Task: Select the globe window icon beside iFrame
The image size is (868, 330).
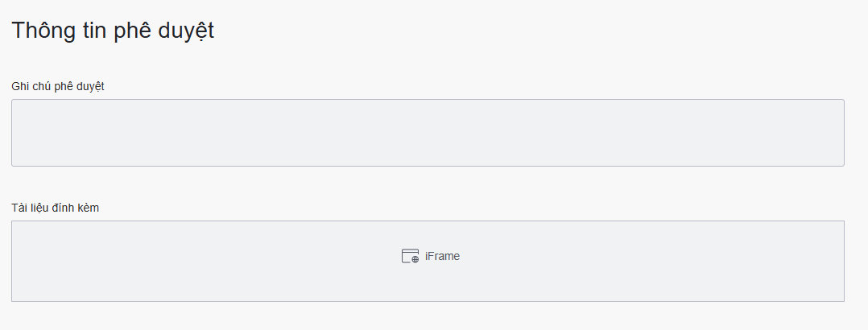Action: pos(410,257)
